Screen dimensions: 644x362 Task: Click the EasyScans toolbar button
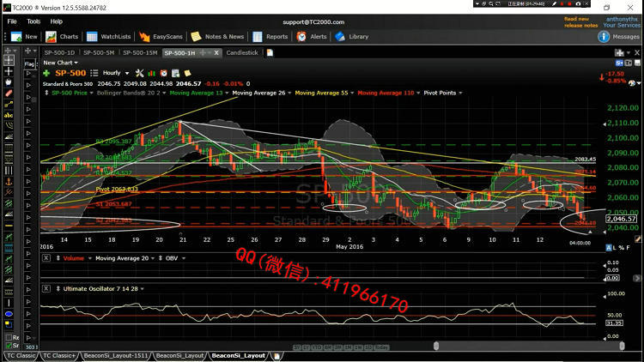coord(161,37)
